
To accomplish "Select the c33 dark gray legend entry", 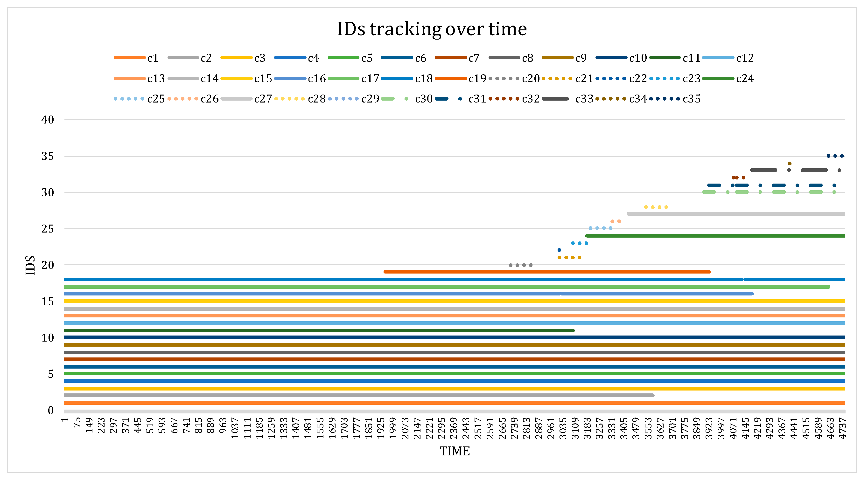I will (555, 99).
